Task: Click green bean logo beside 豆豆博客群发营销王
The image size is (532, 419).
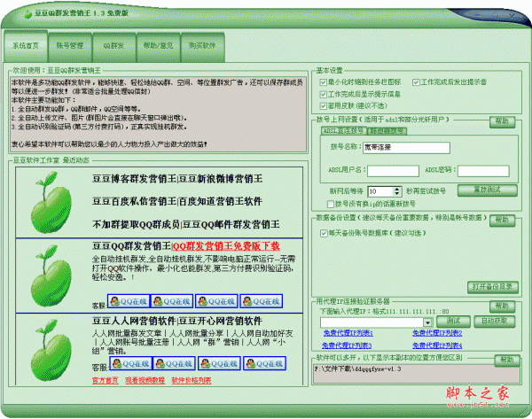Action: pos(51,202)
